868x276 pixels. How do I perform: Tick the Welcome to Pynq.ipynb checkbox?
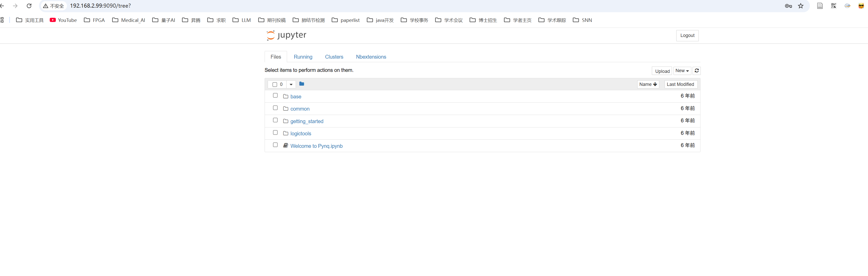(275, 145)
